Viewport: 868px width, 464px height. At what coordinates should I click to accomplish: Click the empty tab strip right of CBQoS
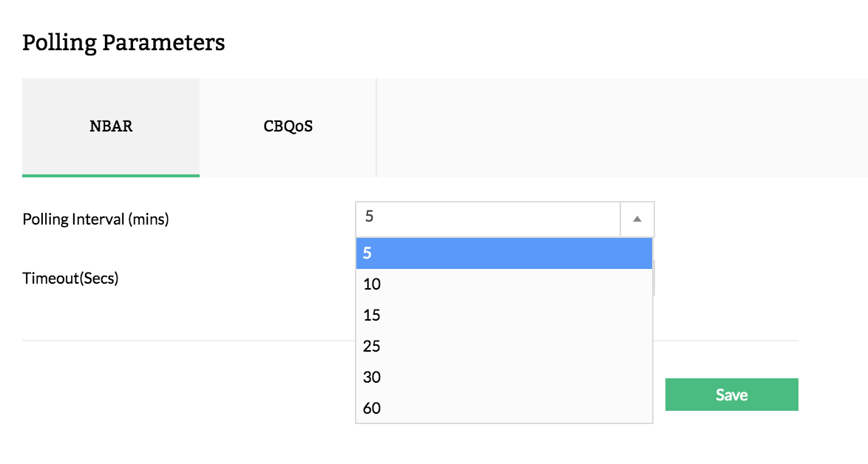coord(621,127)
